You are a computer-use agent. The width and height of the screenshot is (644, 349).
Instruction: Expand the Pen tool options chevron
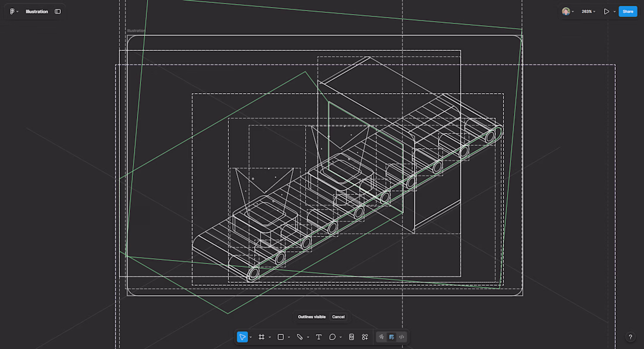308,337
